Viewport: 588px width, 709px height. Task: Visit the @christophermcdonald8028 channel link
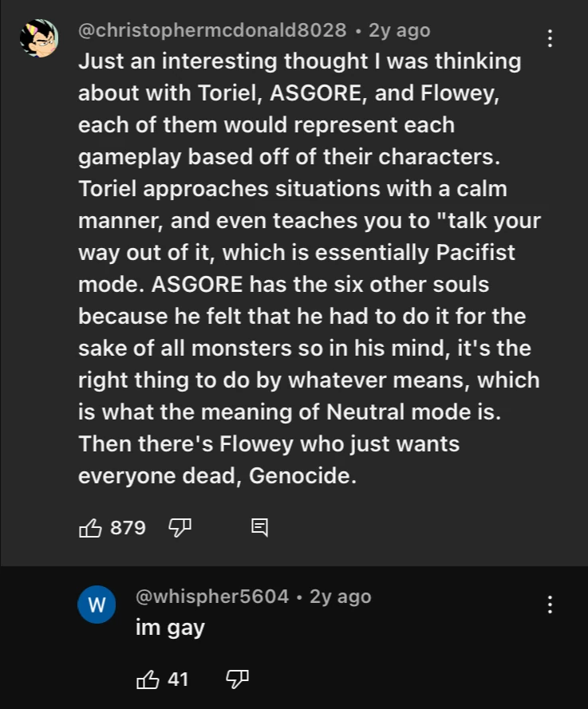[211, 30]
